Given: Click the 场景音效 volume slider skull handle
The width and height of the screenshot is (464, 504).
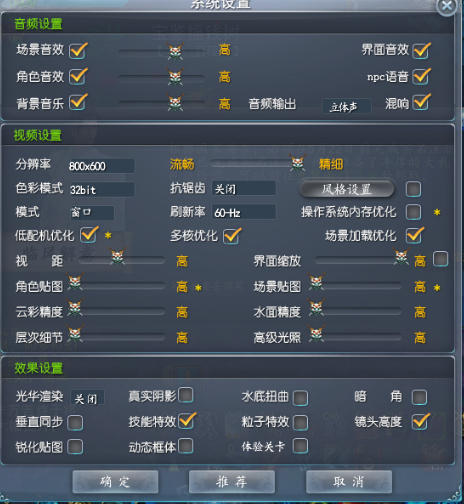Looking at the screenshot, I should pyautogui.click(x=176, y=51).
